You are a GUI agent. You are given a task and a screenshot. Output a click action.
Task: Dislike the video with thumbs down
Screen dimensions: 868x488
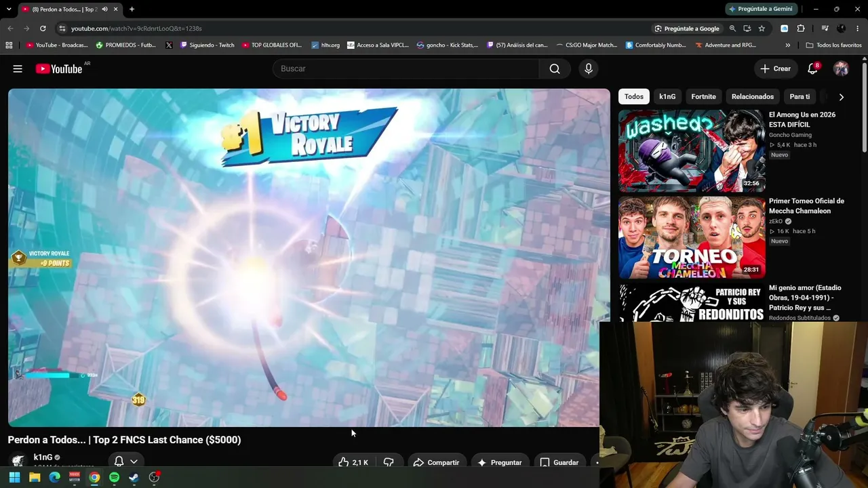pos(389,462)
